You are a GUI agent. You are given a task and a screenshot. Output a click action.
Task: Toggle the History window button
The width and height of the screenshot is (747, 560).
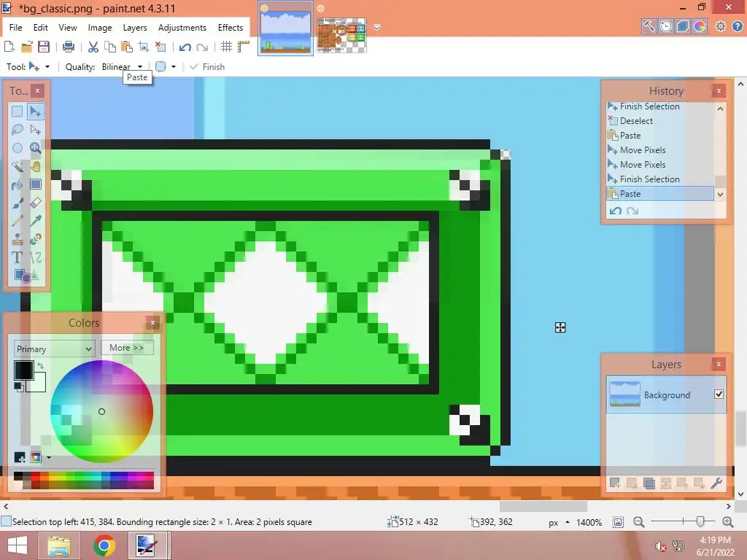(666, 26)
